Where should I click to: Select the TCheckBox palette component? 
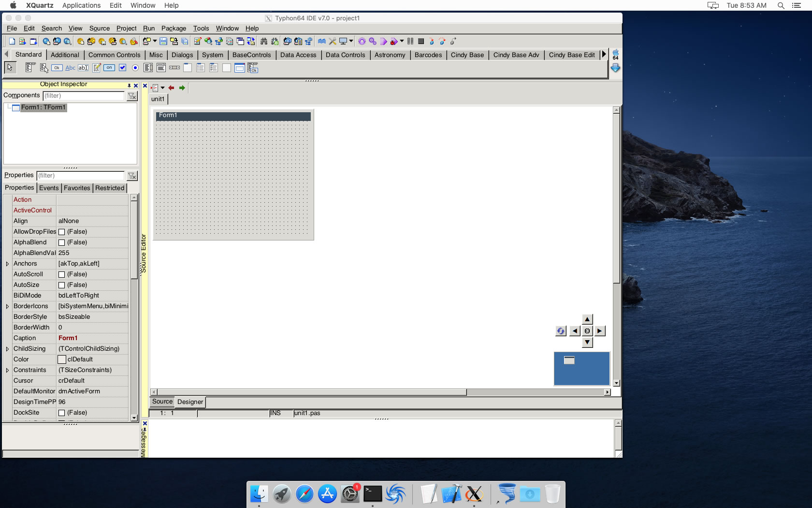tap(123, 68)
